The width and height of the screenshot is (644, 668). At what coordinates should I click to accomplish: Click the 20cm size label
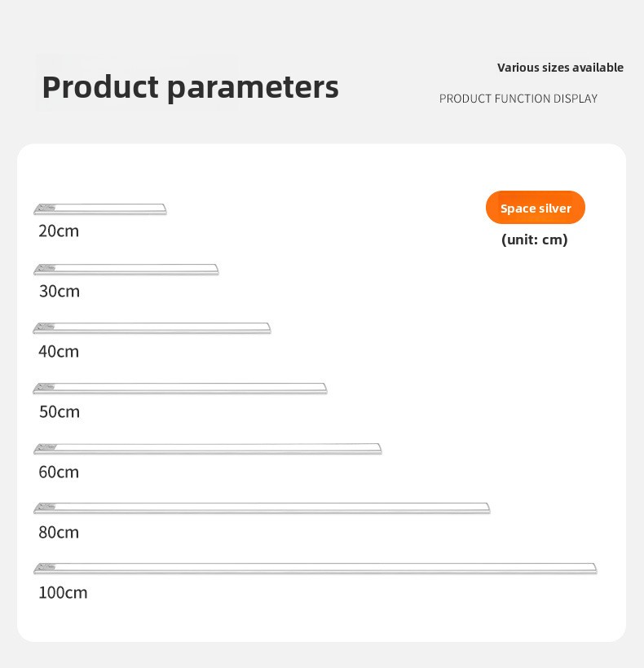tap(59, 231)
